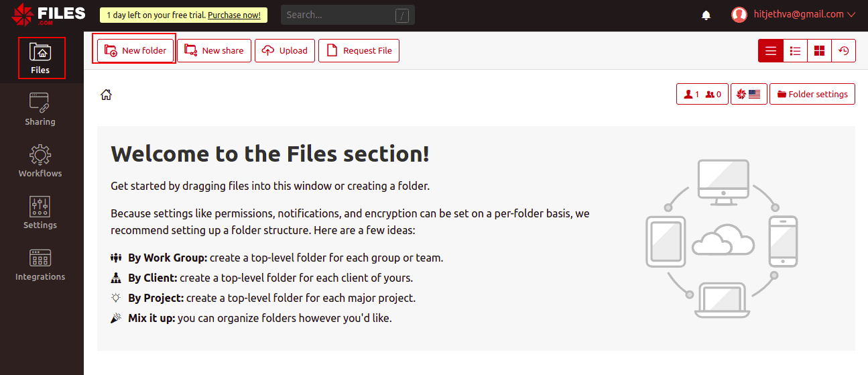Switch to detailed list view

[x=795, y=50]
